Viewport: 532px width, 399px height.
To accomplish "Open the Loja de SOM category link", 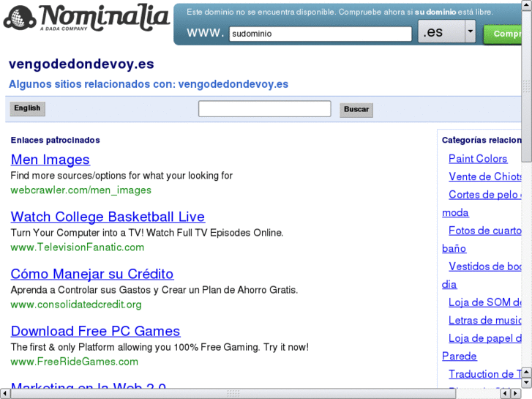I will (x=485, y=302).
